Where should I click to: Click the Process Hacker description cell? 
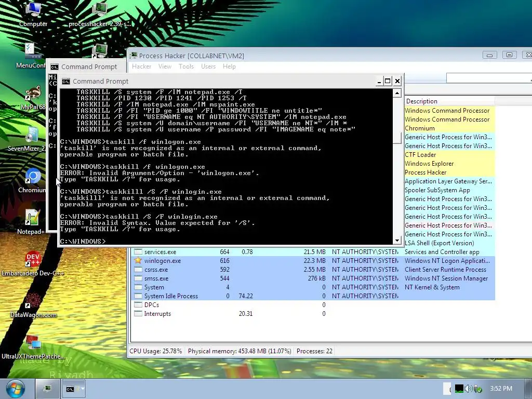point(425,172)
